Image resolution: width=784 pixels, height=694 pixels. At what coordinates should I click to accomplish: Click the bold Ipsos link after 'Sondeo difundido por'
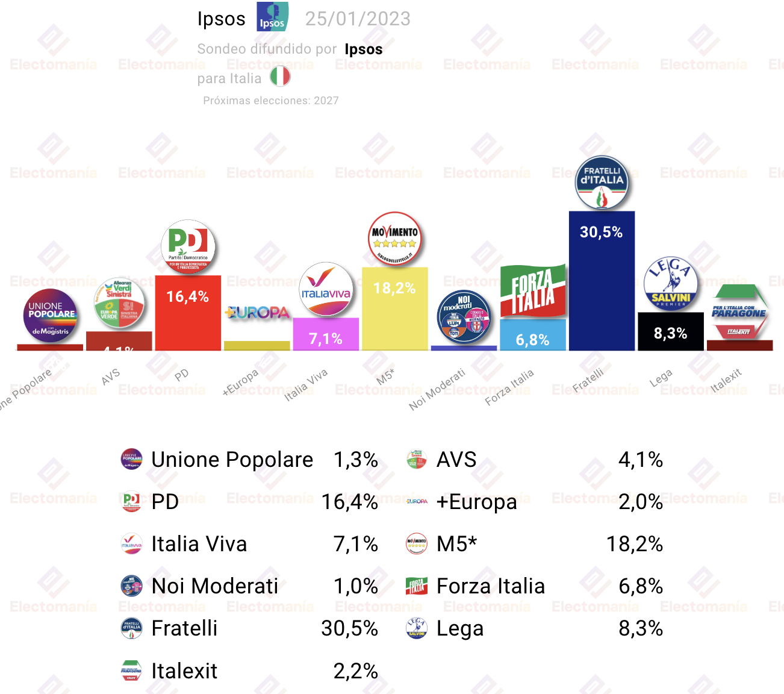pos(364,49)
